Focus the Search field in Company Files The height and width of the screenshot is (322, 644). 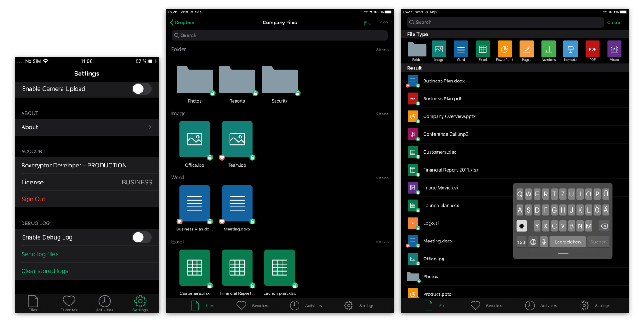[x=280, y=35]
